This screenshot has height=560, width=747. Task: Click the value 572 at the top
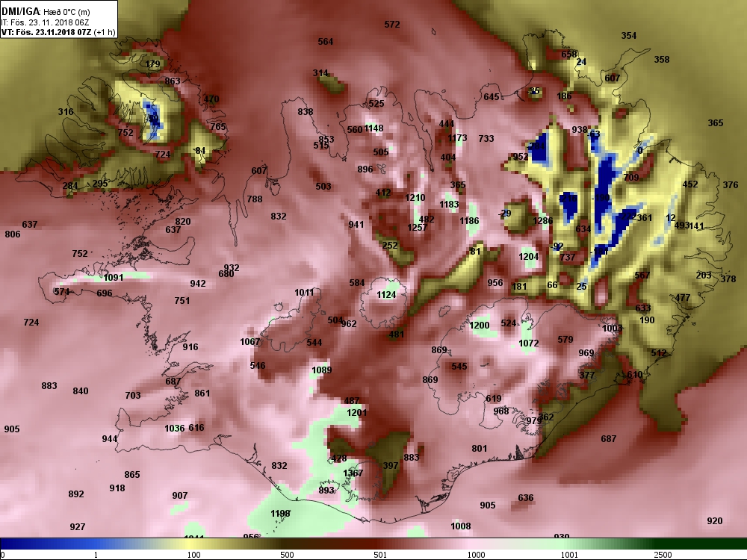point(392,25)
